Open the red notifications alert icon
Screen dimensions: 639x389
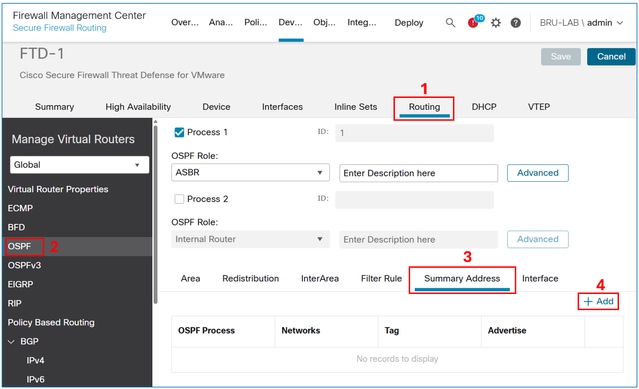tap(473, 23)
